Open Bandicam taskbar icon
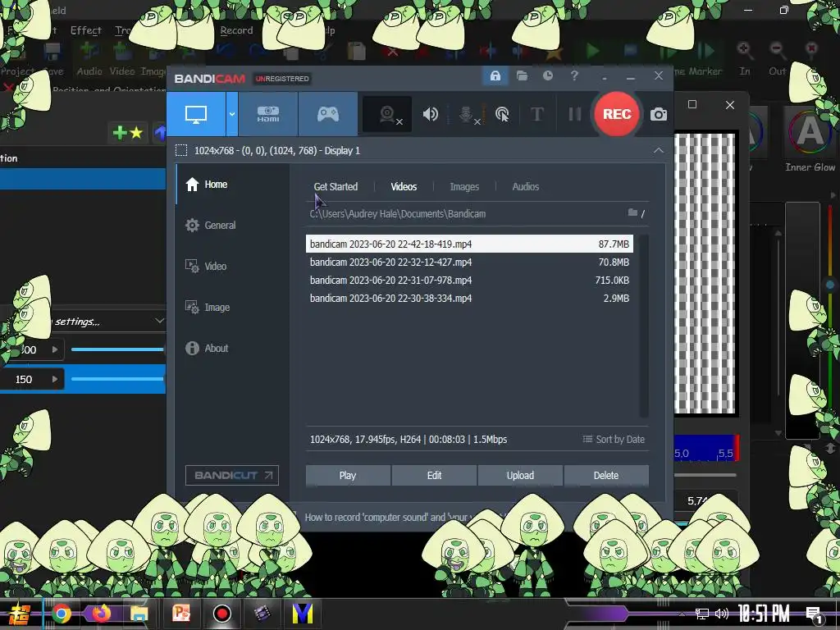The height and width of the screenshot is (630, 840). tap(221, 614)
